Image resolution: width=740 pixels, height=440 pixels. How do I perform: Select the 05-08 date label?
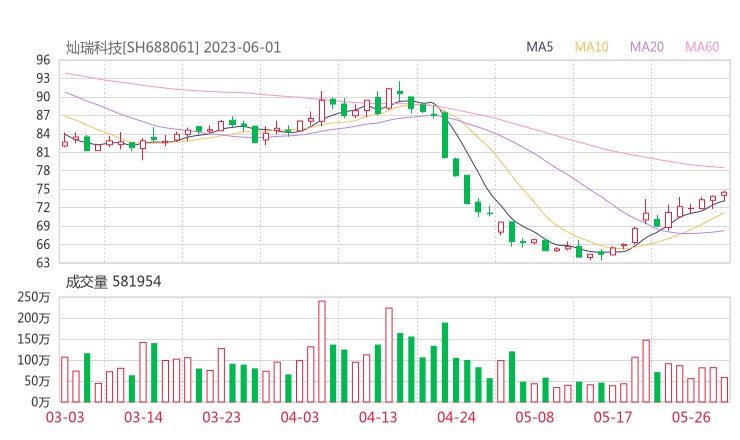pos(534,417)
